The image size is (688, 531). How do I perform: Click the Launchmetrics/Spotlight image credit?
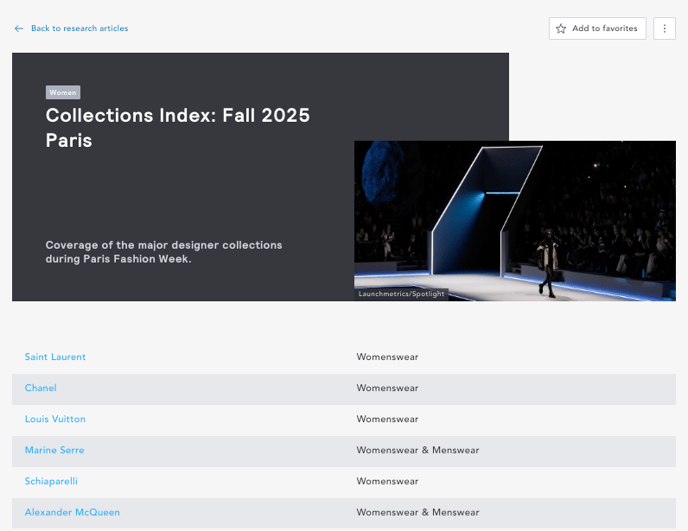[x=401, y=294]
